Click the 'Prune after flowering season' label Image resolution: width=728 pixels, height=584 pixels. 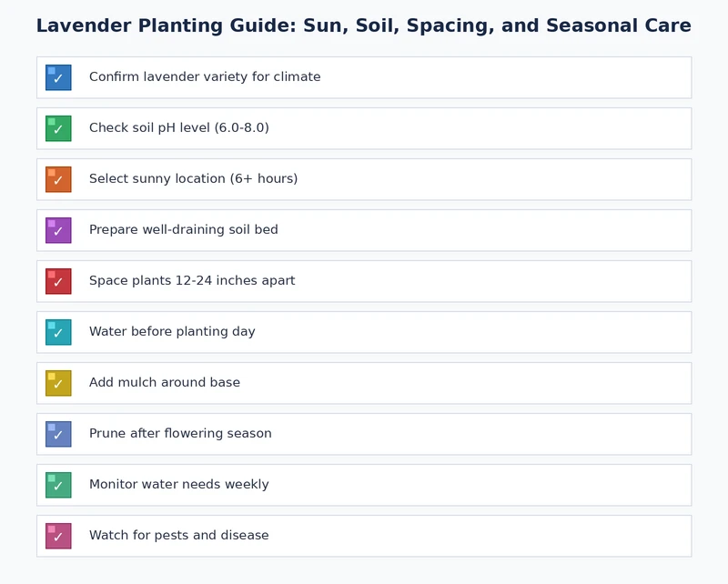pos(179,434)
